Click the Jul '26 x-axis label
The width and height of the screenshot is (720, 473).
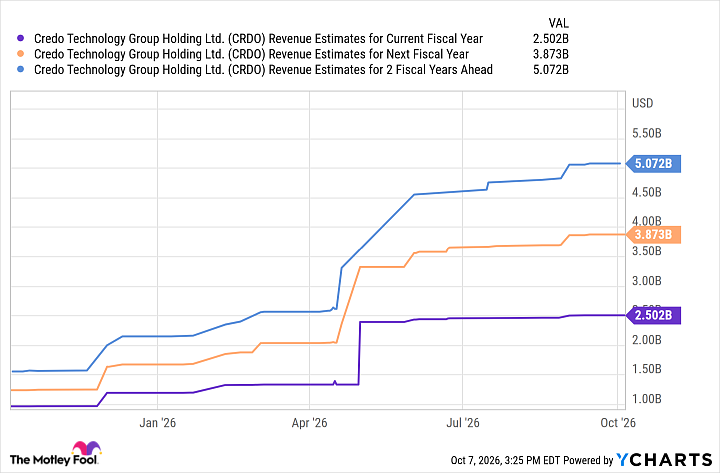click(x=463, y=422)
